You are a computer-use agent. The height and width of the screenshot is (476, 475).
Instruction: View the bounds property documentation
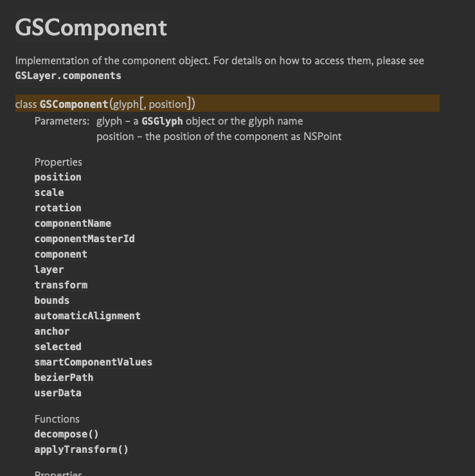[x=52, y=301]
